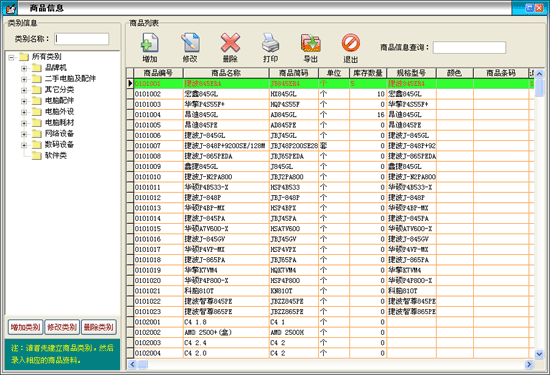Select short code HSATV600 cell

294,229
